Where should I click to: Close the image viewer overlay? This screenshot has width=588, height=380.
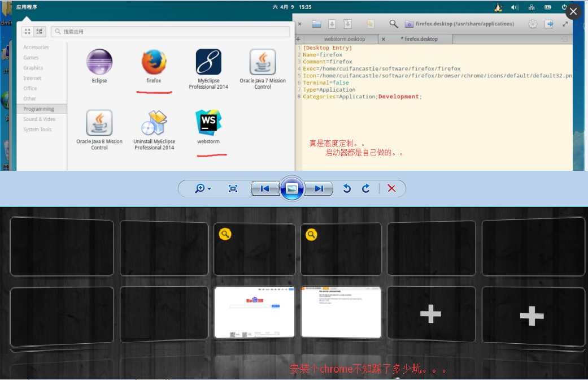(x=573, y=12)
